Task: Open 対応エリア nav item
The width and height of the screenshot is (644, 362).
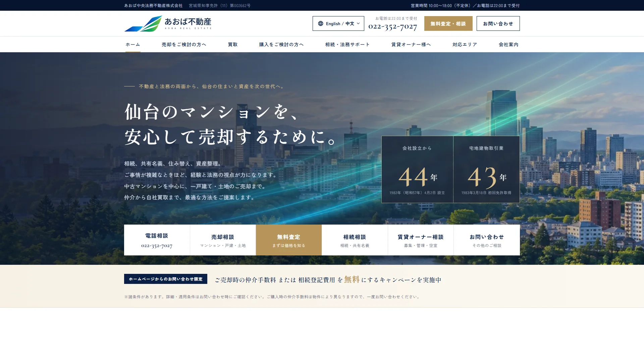Action: point(465,44)
